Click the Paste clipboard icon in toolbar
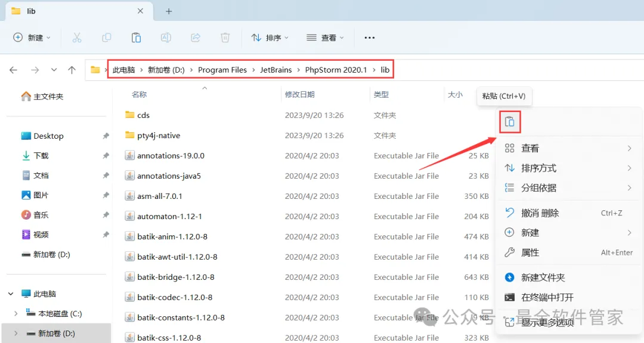644x343 pixels. (x=136, y=38)
